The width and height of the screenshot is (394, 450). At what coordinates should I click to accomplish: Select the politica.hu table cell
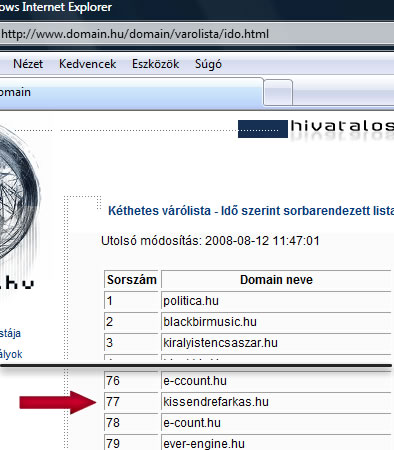pos(276,301)
